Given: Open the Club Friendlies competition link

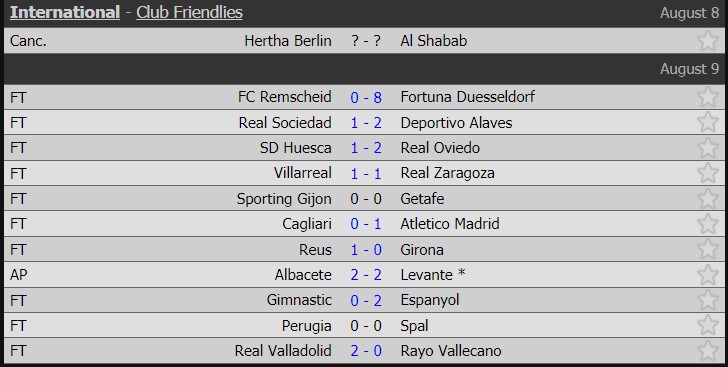Looking at the screenshot, I should (189, 13).
